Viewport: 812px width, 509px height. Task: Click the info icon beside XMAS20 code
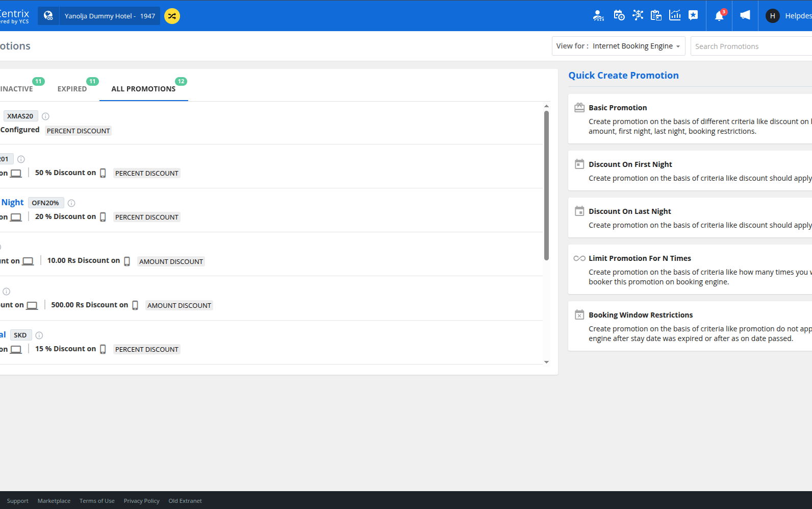(45, 116)
